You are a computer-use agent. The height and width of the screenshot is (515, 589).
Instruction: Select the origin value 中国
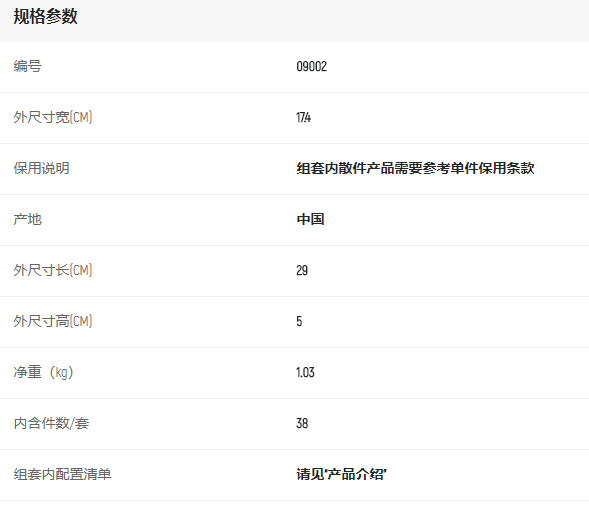coord(310,219)
